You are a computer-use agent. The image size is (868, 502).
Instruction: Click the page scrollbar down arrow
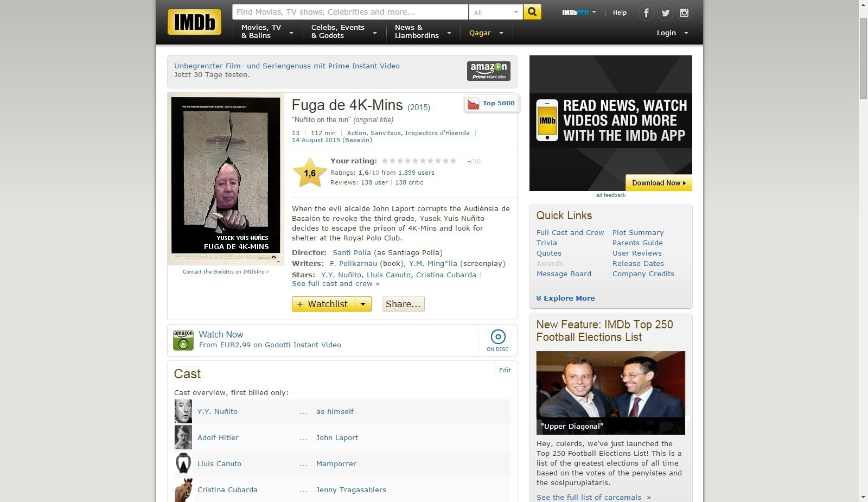[x=863, y=497]
